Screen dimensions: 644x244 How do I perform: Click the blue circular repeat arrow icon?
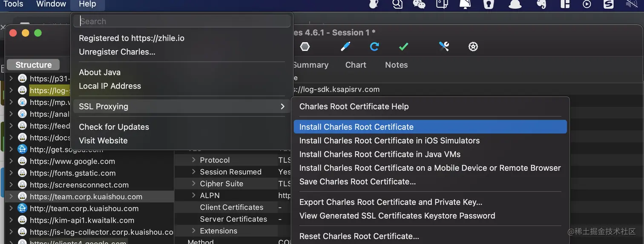tap(374, 46)
